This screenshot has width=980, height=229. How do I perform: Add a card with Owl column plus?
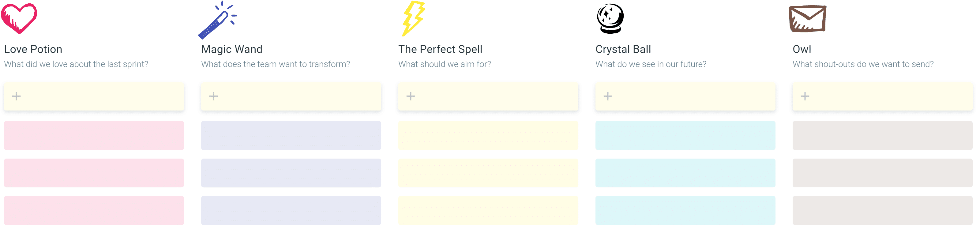coord(805,96)
